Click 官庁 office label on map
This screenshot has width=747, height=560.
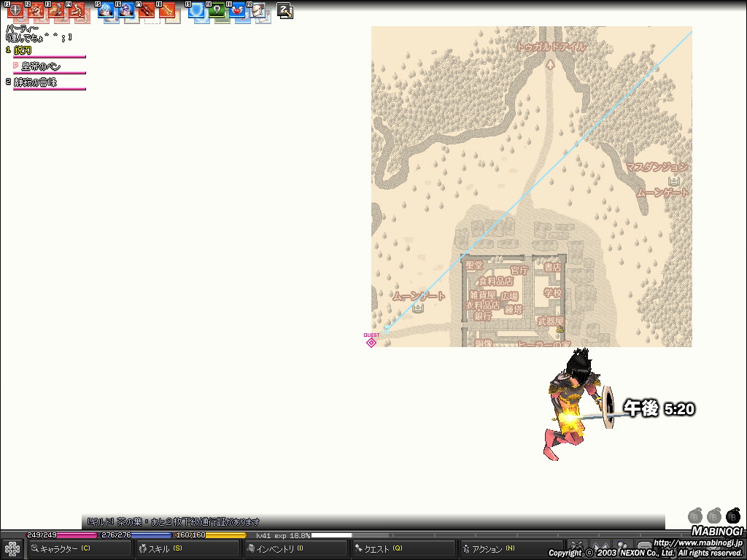519,270
